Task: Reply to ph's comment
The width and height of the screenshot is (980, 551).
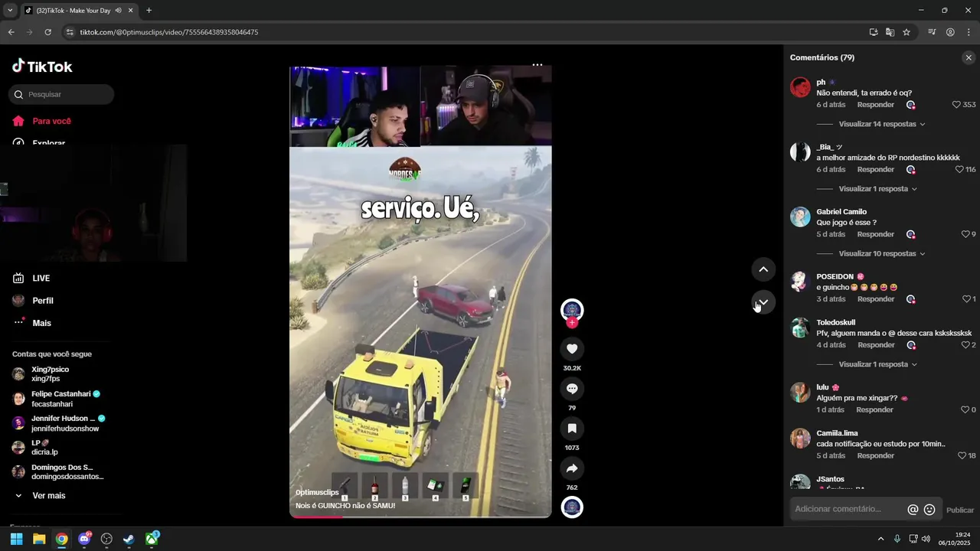Action: click(x=876, y=105)
